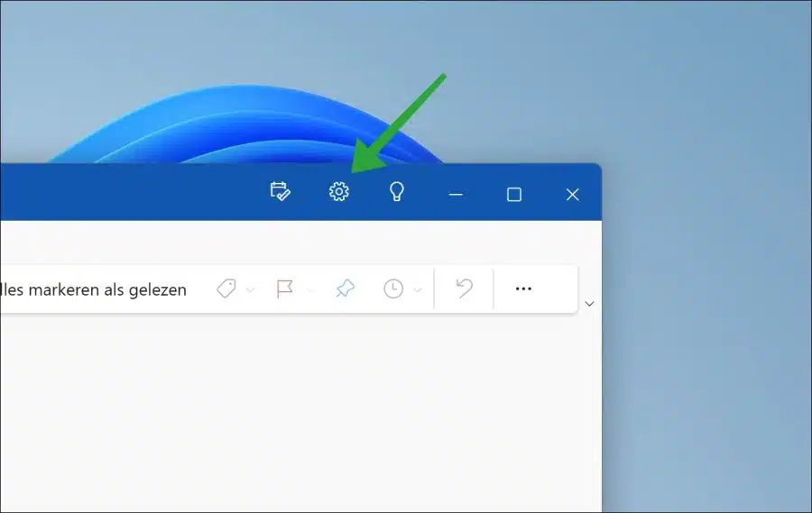Expand the categorize tag dropdown arrow
812x513 pixels.
251,290
